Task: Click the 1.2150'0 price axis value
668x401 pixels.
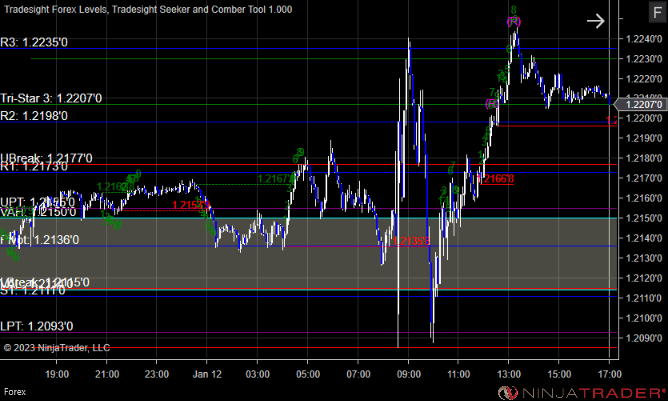Action: (644, 218)
